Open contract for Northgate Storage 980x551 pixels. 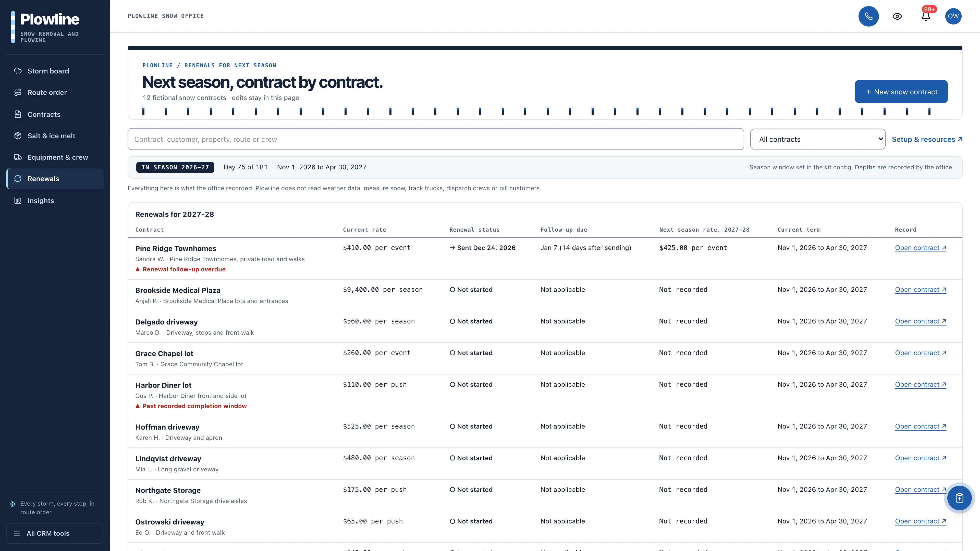(x=920, y=490)
